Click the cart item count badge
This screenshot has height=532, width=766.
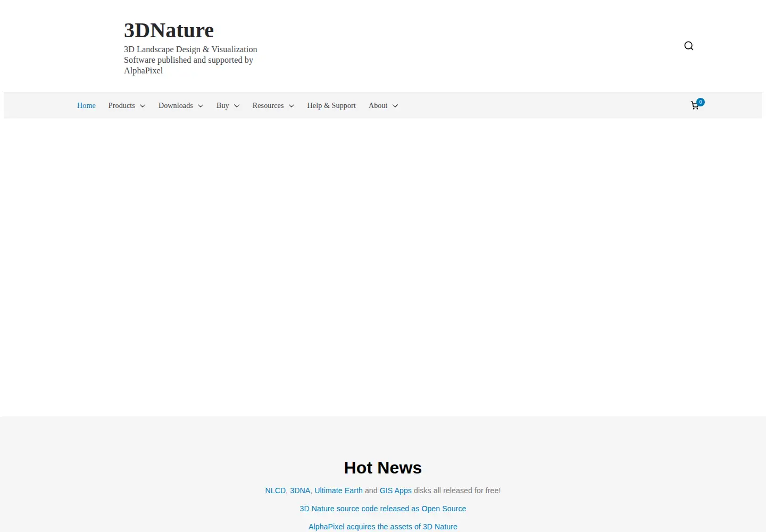click(x=701, y=102)
